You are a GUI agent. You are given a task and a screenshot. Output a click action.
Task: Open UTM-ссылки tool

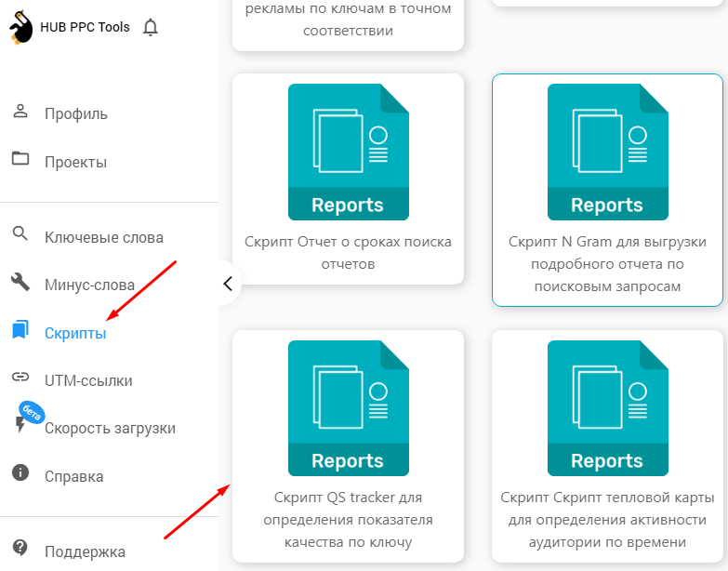click(88, 380)
